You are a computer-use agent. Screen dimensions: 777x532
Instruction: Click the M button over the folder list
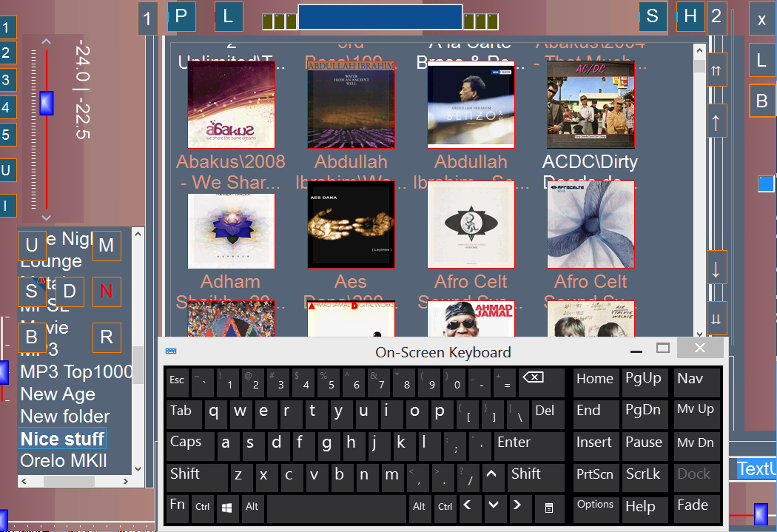107,245
